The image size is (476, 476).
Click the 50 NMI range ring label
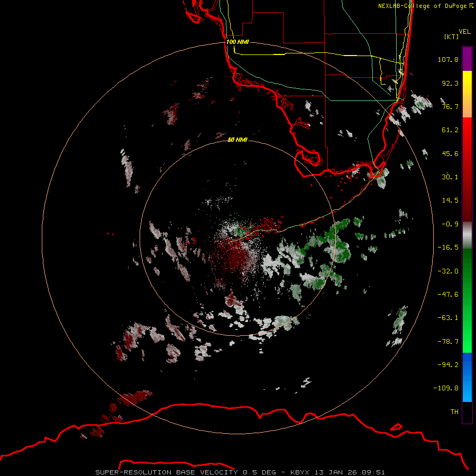237,140
